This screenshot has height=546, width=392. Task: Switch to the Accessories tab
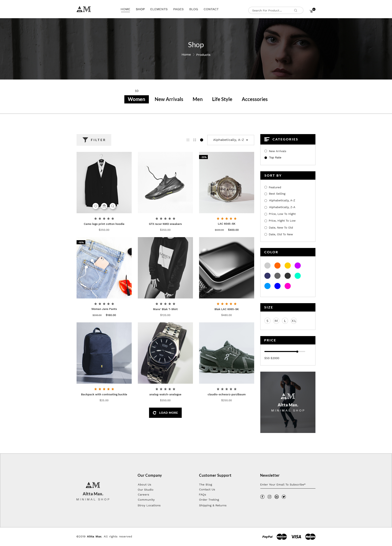point(255,99)
